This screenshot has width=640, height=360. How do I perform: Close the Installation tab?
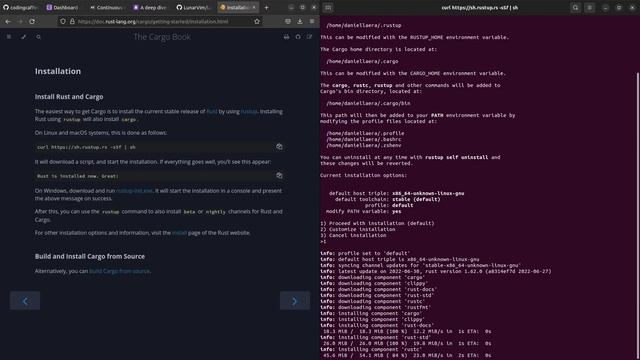click(254, 7)
